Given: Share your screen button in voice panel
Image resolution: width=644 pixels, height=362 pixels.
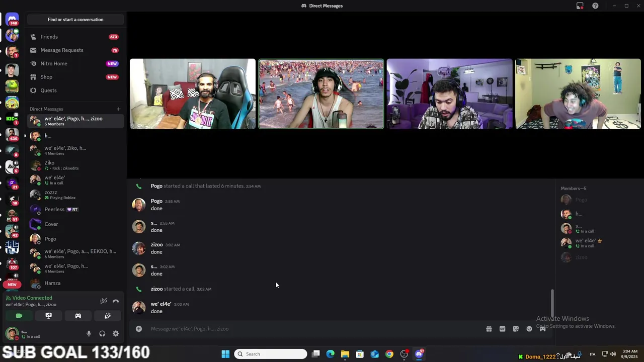Looking at the screenshot, I should click(x=49, y=316).
